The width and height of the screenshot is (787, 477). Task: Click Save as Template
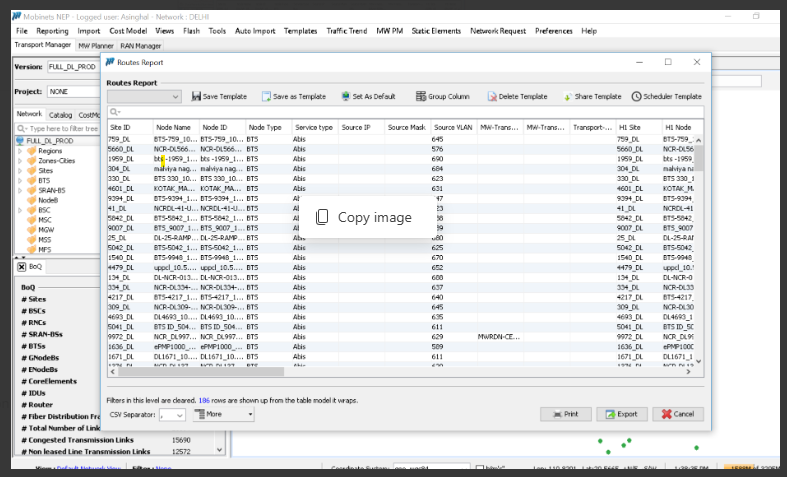click(293, 96)
